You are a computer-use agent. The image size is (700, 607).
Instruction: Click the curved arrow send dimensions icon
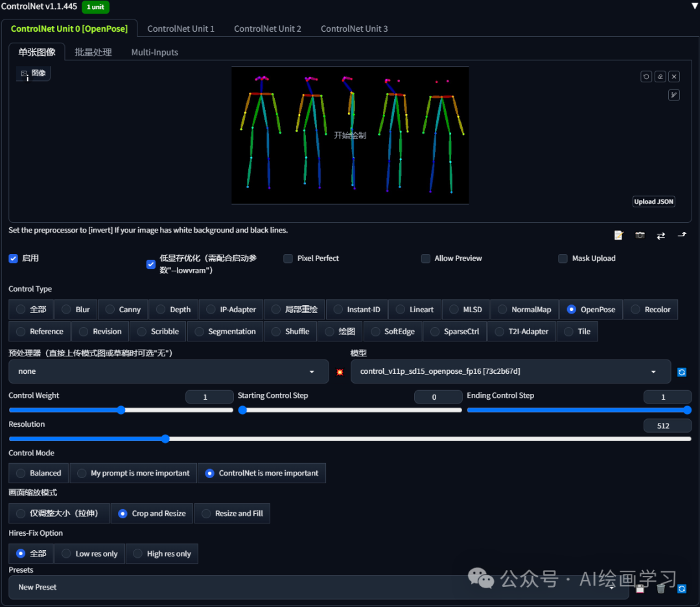(682, 235)
